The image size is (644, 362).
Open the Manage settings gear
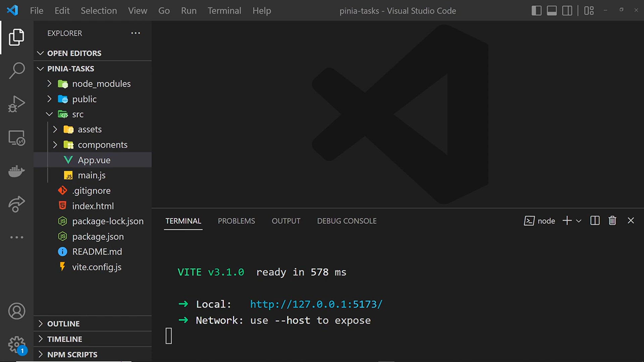click(x=16, y=345)
